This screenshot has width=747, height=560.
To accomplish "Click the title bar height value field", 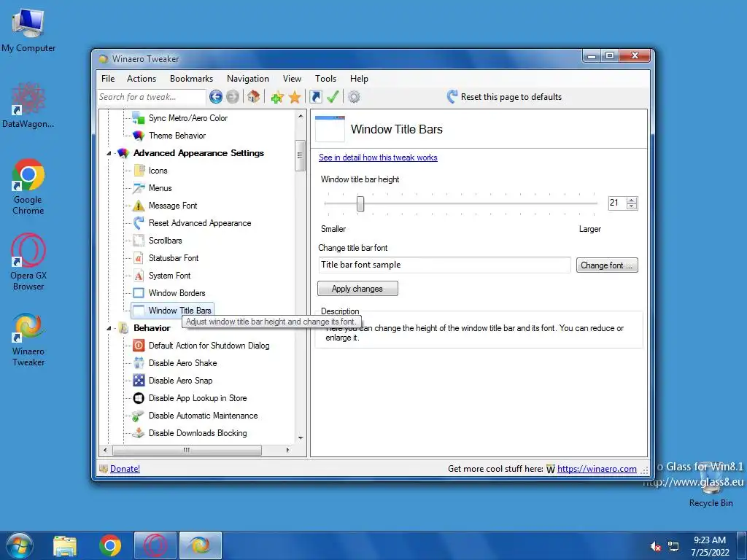I will (617, 203).
